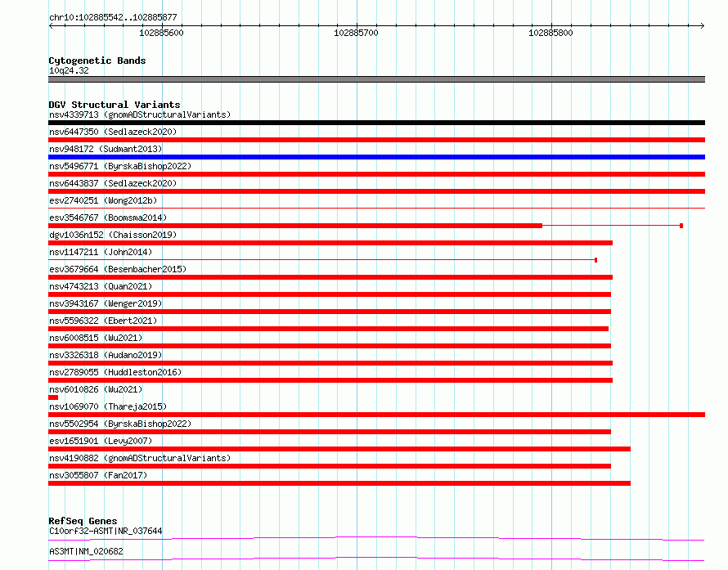This screenshot has width=728, height=570.
Task: Click the RefSeq Genes track title
Action: [83, 521]
